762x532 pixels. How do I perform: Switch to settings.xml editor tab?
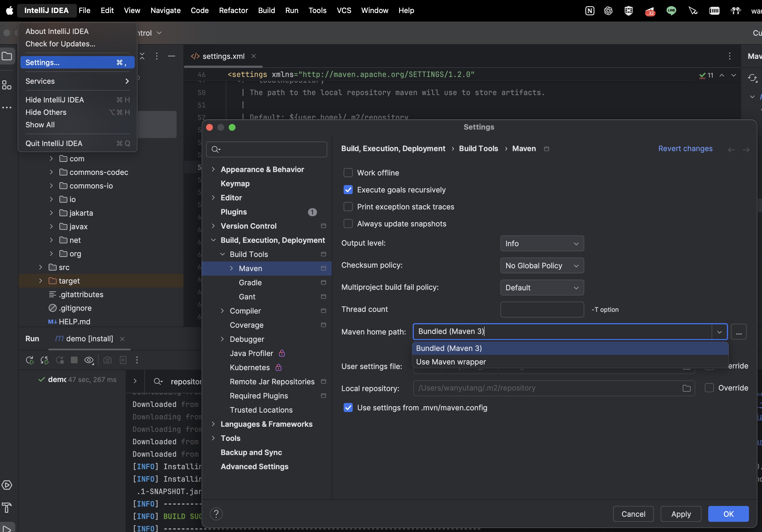(223, 56)
